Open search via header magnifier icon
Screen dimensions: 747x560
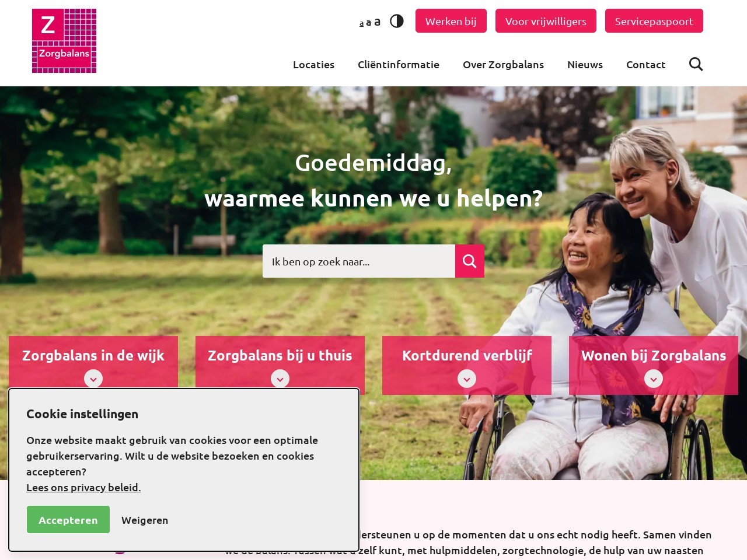point(696,64)
